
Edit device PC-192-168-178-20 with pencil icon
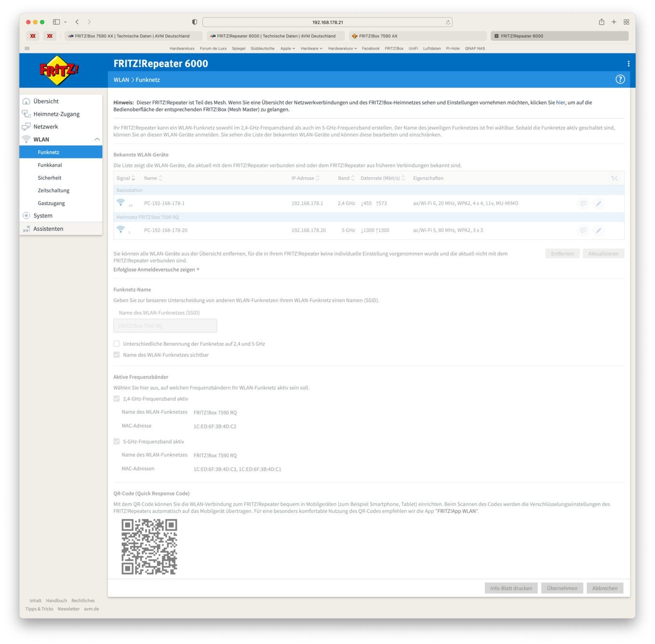(598, 231)
